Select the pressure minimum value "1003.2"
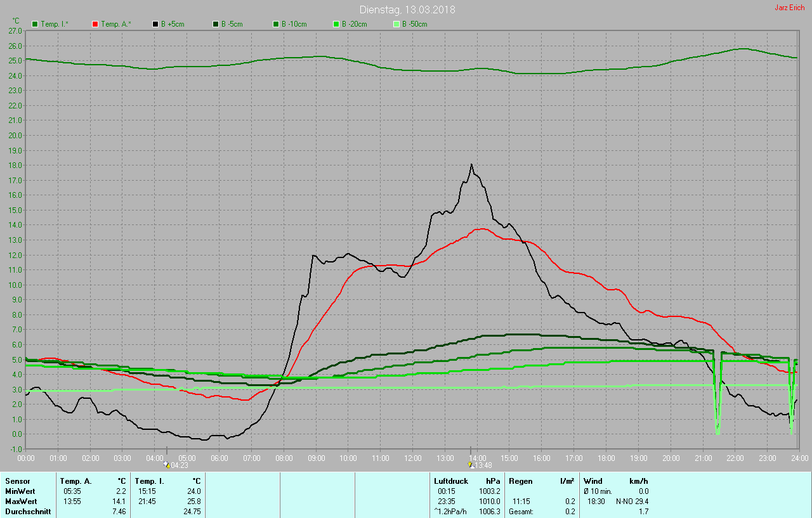 point(490,491)
